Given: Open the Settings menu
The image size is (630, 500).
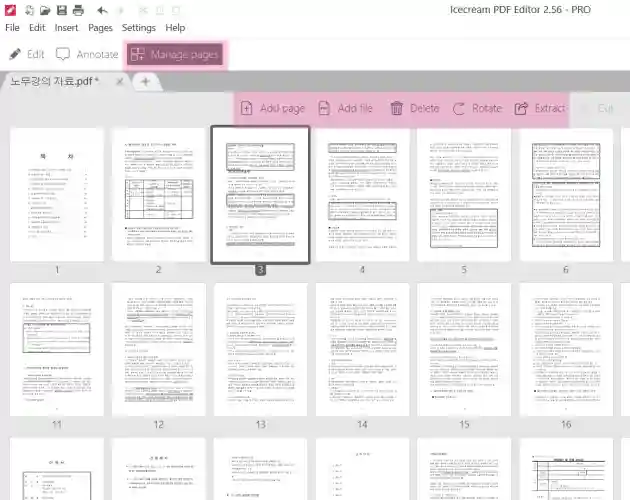Looking at the screenshot, I should point(139,28).
